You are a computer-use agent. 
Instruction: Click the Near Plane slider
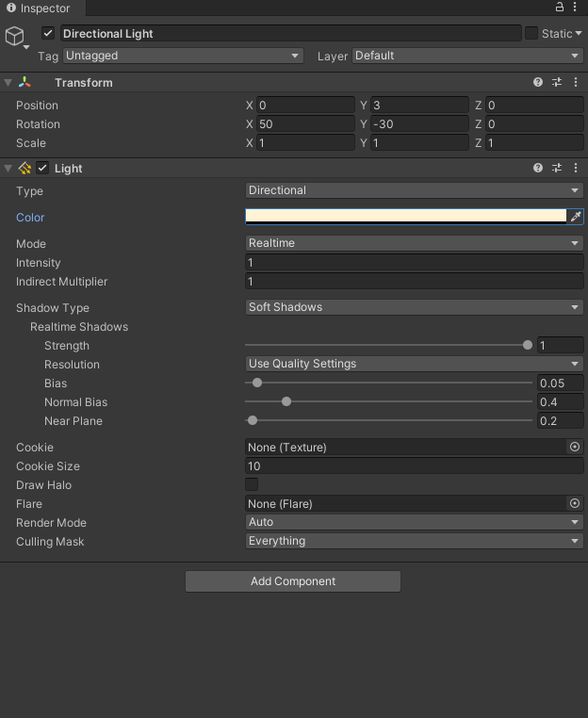click(x=389, y=420)
